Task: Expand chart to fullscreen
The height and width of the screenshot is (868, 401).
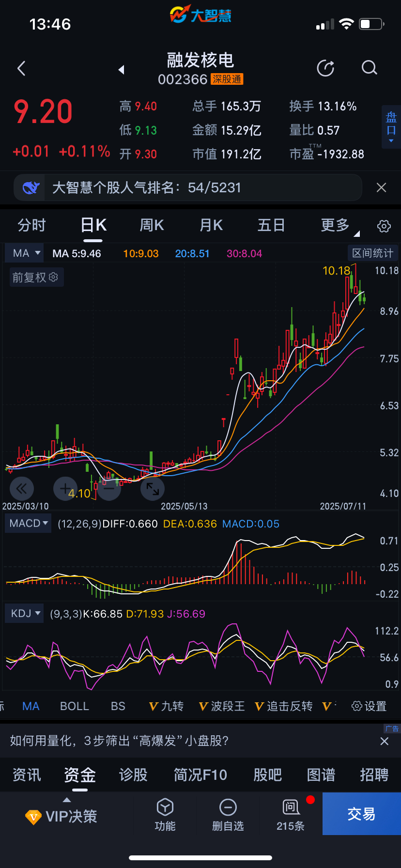Action: (153, 489)
